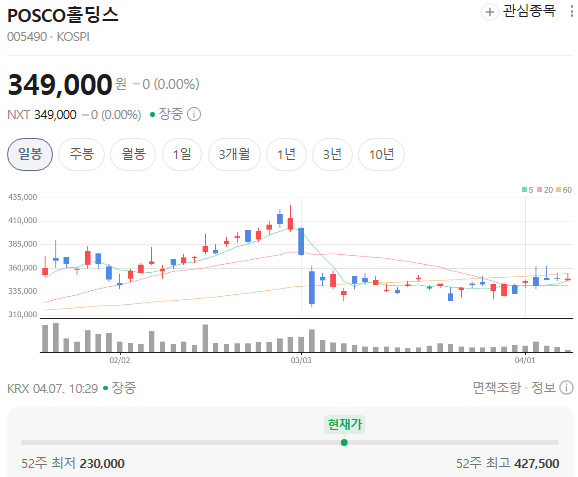The height and width of the screenshot is (477, 578).
Task: Click the KRX 04.07. 10:29 timestamp
Action: click(x=52, y=388)
